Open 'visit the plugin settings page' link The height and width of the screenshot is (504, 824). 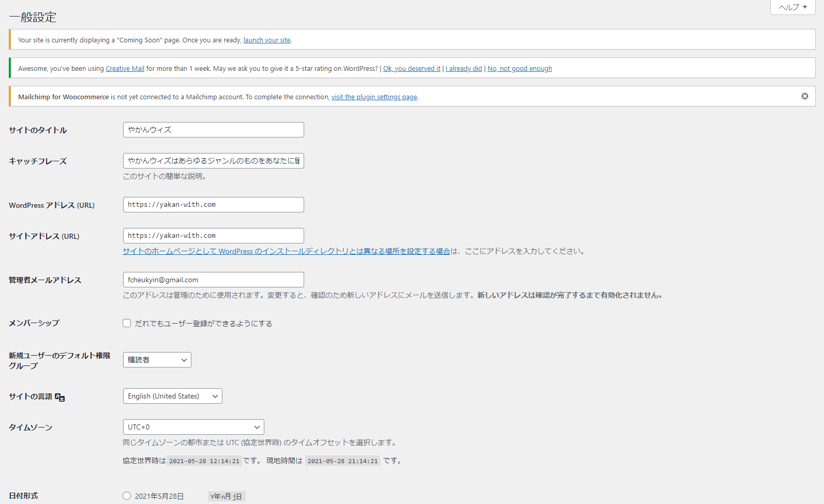coord(374,97)
